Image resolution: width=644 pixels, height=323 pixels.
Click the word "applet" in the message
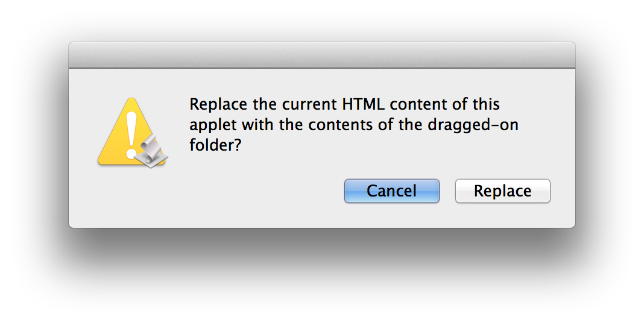(213, 125)
